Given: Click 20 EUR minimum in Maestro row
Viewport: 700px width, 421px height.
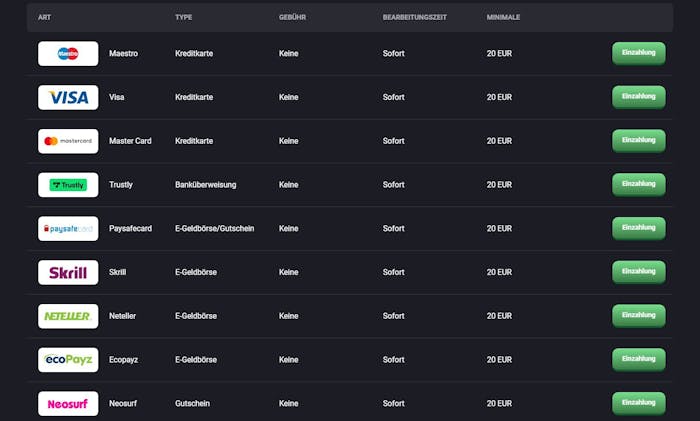Looking at the screenshot, I should (x=499, y=54).
